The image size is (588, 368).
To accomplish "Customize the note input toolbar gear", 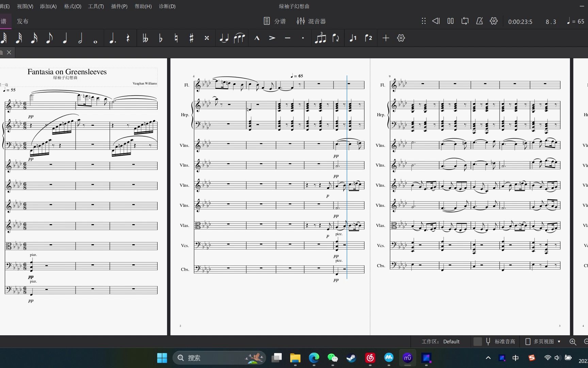I will [401, 38].
